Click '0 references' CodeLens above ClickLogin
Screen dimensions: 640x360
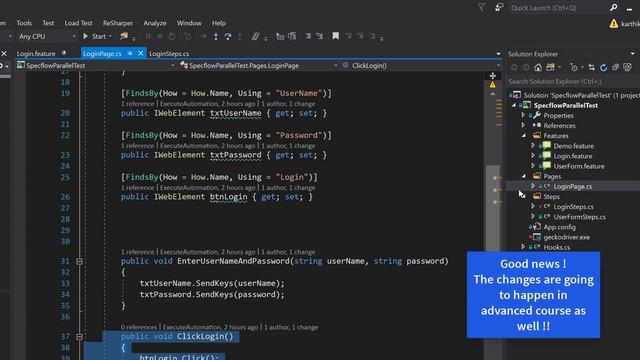pos(139,327)
